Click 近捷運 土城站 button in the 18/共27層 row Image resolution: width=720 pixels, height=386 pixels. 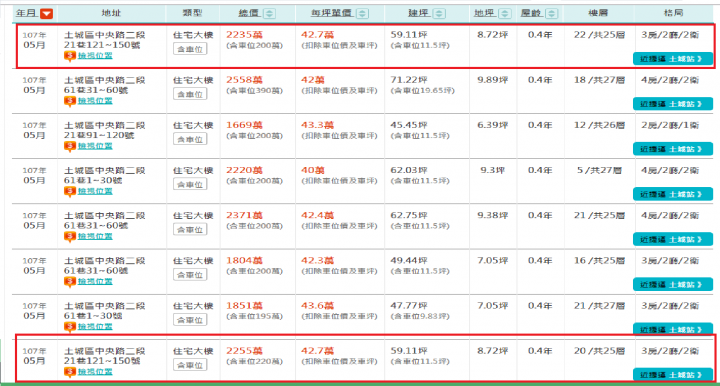tap(673, 104)
